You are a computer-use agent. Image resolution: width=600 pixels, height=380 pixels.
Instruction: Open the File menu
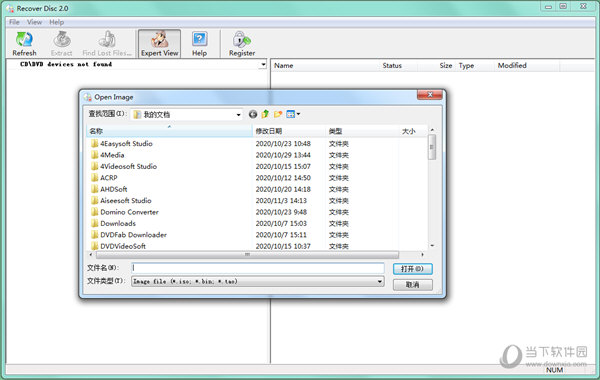click(x=14, y=22)
